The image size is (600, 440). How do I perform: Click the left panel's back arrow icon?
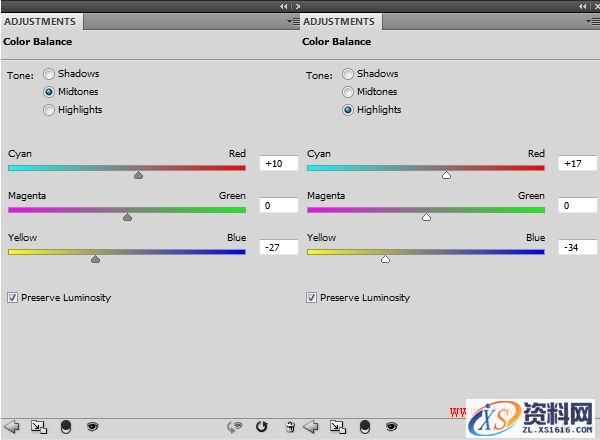12,426
